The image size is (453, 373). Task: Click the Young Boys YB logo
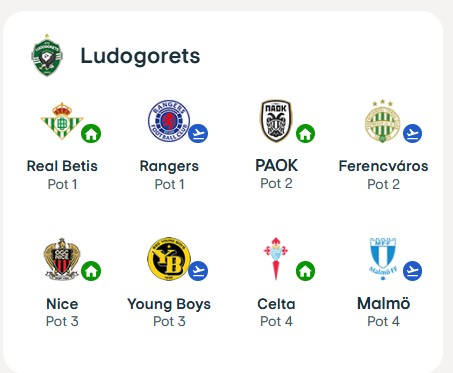click(x=169, y=259)
